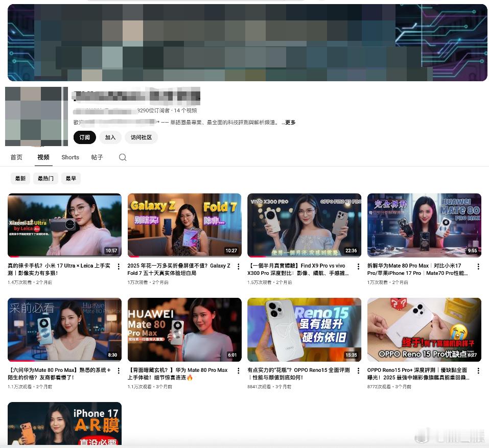
Task: Sort videos by 最新
Action: [20, 178]
